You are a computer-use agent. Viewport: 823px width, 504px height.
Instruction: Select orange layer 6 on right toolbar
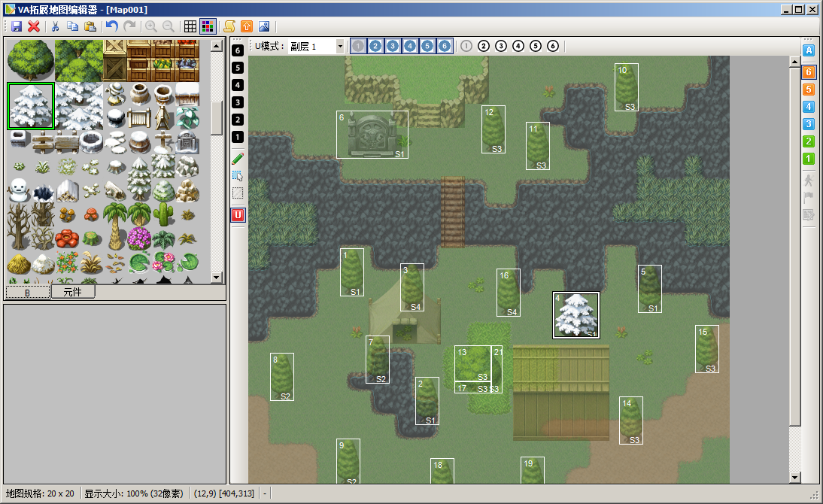pyautogui.click(x=808, y=72)
